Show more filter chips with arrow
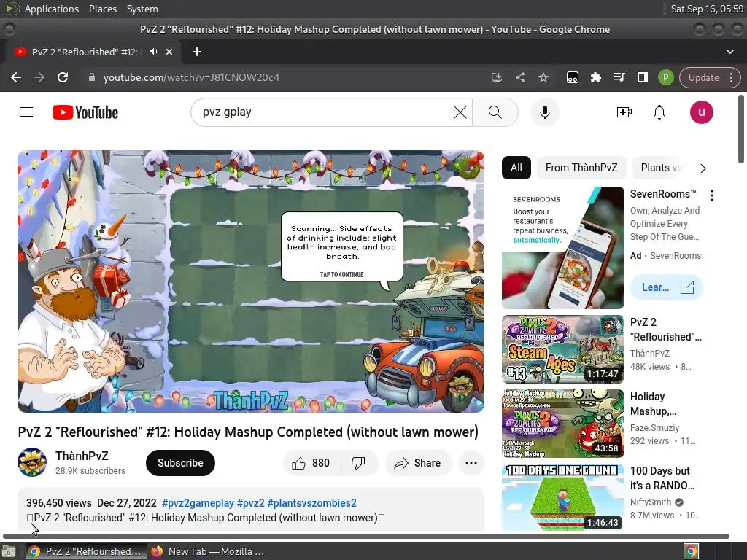Image resolution: width=747 pixels, height=560 pixels. pos(703,168)
